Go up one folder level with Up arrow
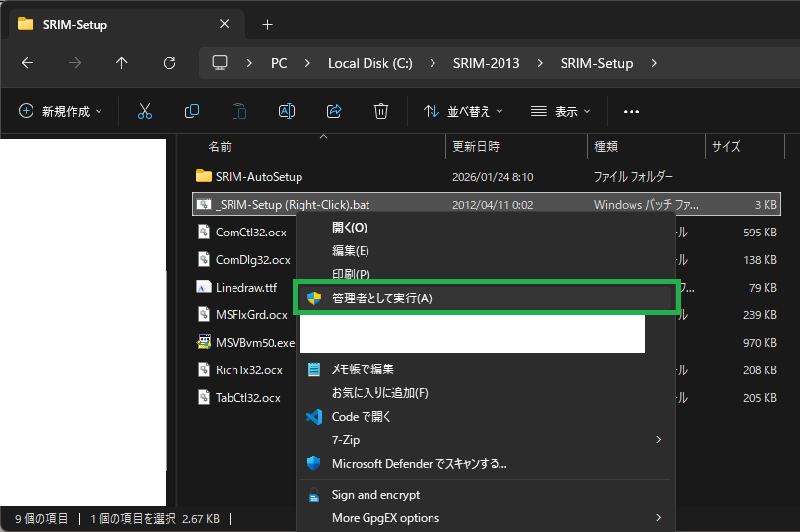 [122, 63]
